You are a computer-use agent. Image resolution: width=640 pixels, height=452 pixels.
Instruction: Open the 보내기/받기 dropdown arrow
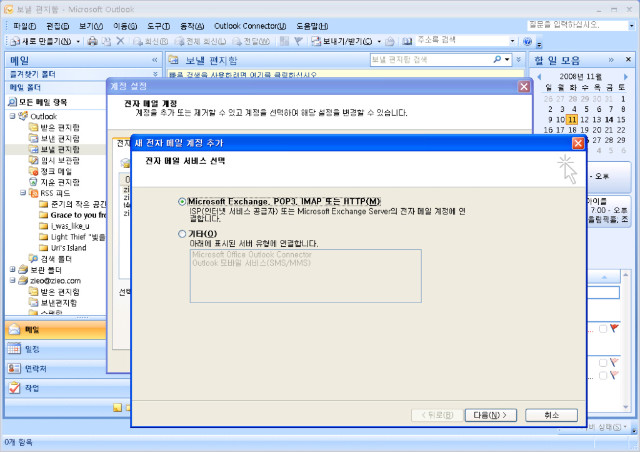click(x=379, y=41)
